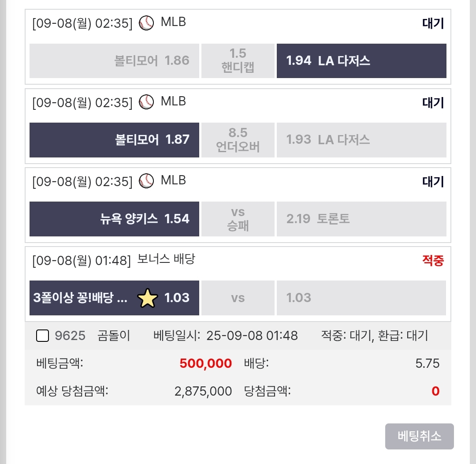Choose the 볼티모어 1.87 under/over option
Screen dimensions: 476x464
(x=114, y=140)
